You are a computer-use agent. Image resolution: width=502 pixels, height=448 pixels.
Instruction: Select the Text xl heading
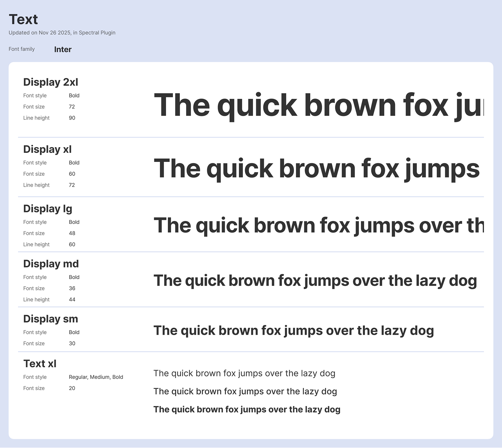click(40, 364)
